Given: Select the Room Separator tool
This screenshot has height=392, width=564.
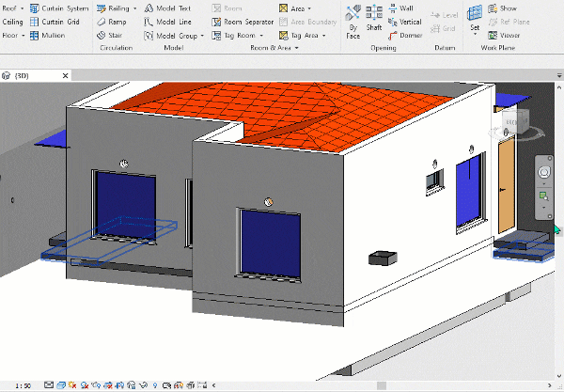Looking at the screenshot, I should pos(243,22).
